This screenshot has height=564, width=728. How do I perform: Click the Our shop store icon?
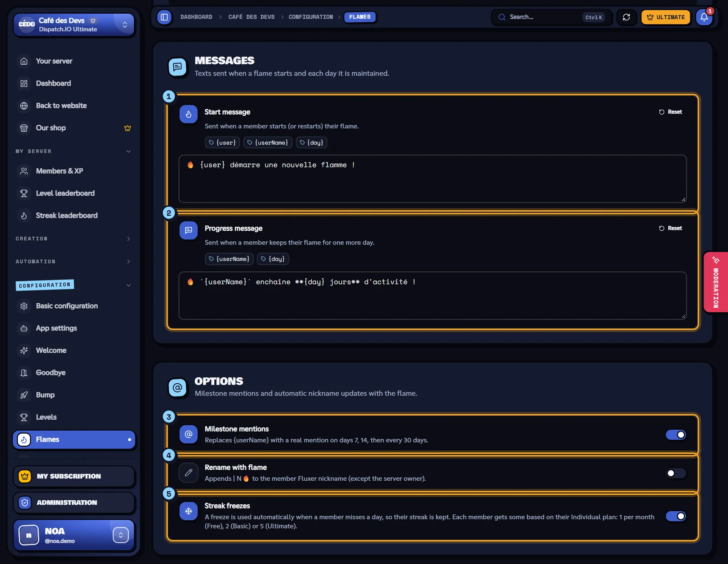[24, 128]
